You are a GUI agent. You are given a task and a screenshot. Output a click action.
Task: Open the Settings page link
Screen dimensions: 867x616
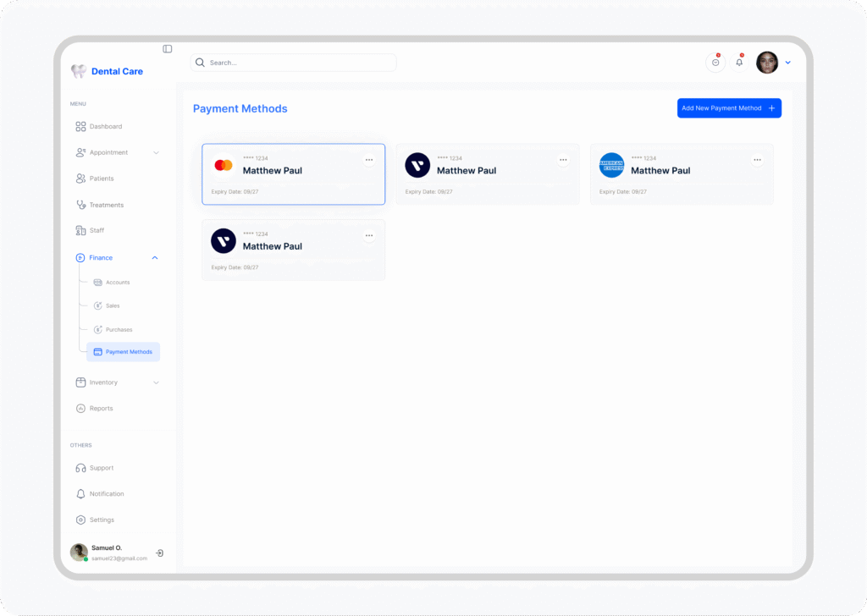click(x=101, y=520)
